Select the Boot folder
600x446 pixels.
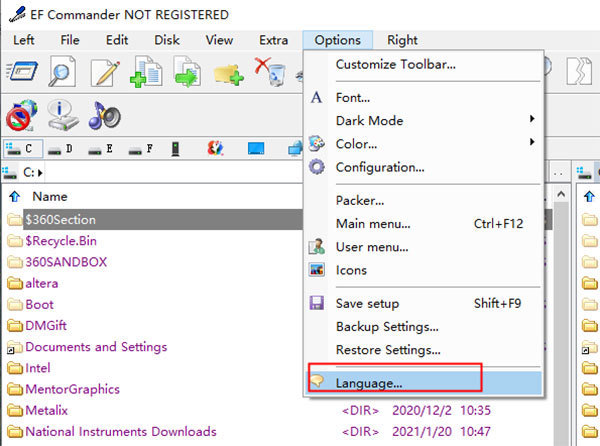pyautogui.click(x=39, y=304)
